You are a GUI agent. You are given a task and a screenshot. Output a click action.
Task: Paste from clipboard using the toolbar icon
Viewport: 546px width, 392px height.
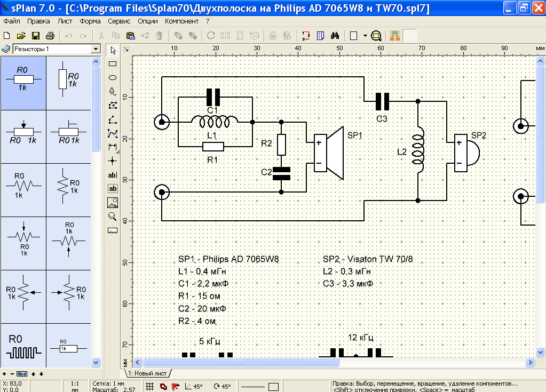point(131,36)
